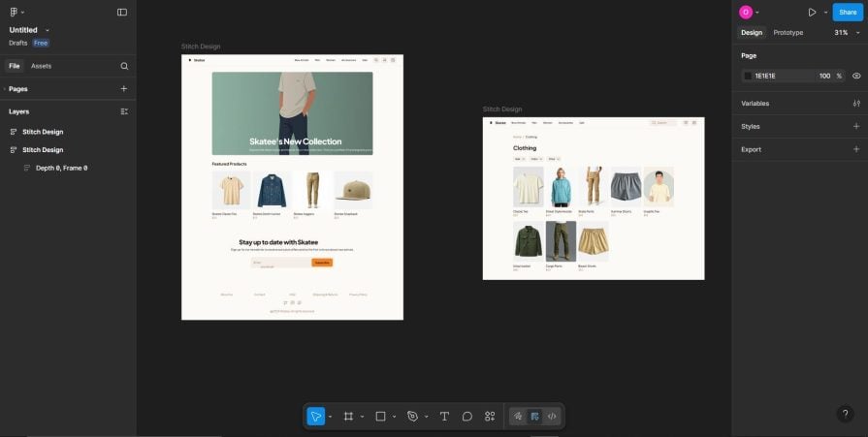This screenshot has height=437, width=868.
Task: Select the Move tool
Action: 315,416
